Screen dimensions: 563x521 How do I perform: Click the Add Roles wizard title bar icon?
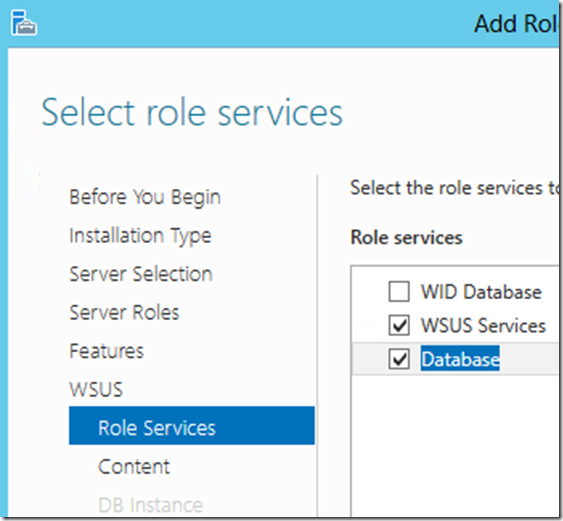(x=24, y=23)
